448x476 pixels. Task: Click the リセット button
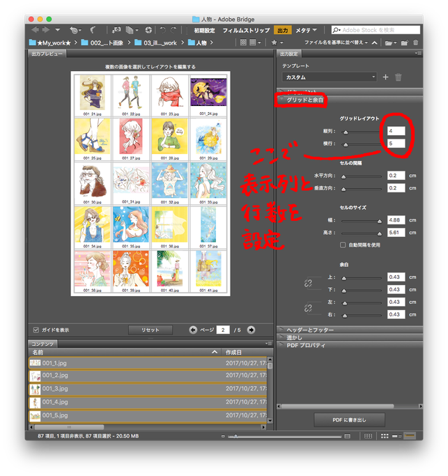[150, 330]
